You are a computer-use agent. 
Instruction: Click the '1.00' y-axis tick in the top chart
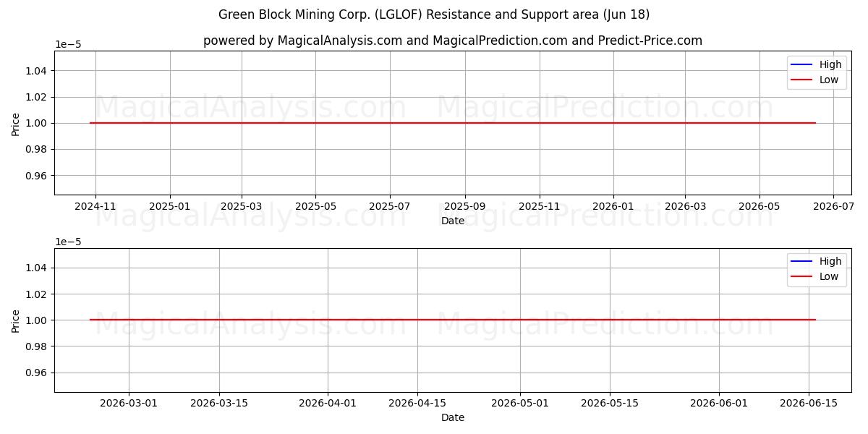(38, 123)
